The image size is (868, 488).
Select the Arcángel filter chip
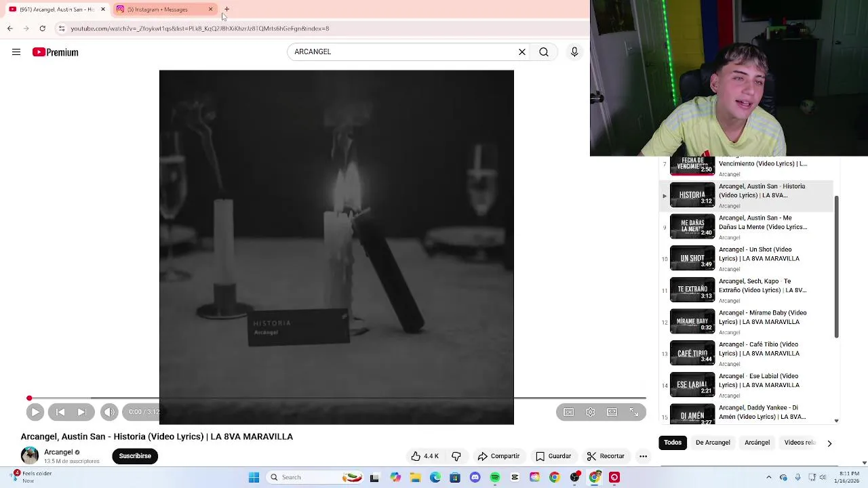coord(757,443)
